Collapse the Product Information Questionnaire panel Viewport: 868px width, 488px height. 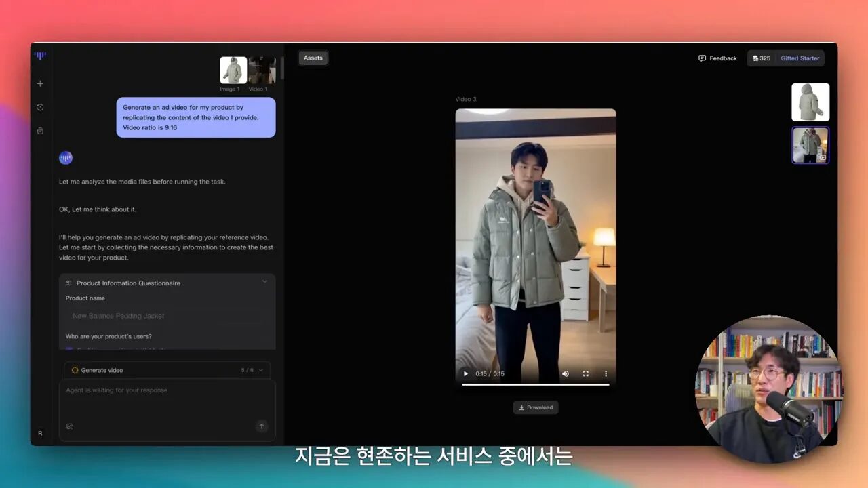pos(264,281)
